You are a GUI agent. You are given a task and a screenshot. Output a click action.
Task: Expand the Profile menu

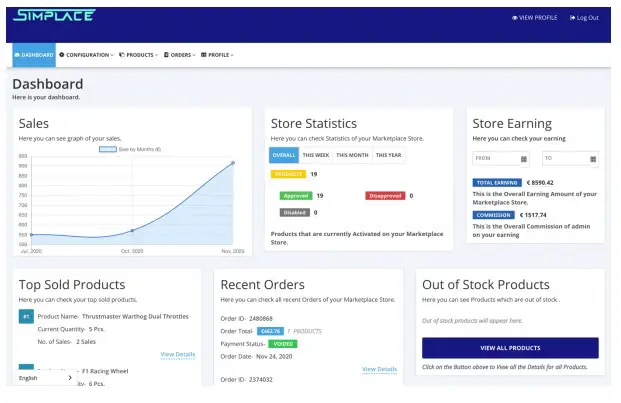(x=217, y=55)
